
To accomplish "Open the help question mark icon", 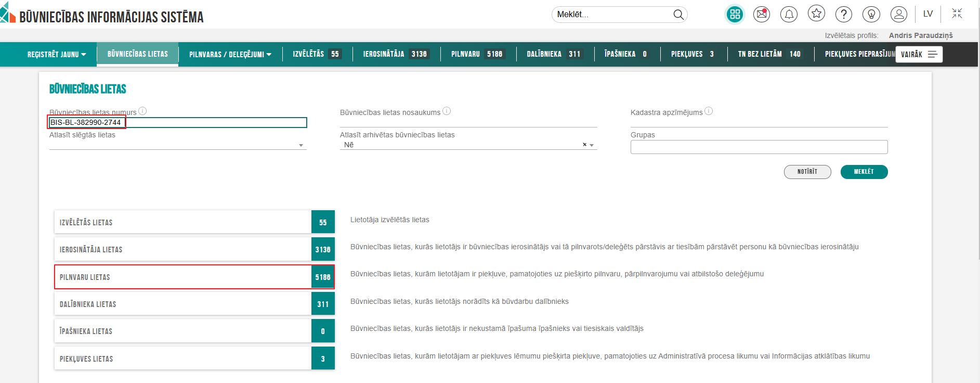I will (x=843, y=14).
